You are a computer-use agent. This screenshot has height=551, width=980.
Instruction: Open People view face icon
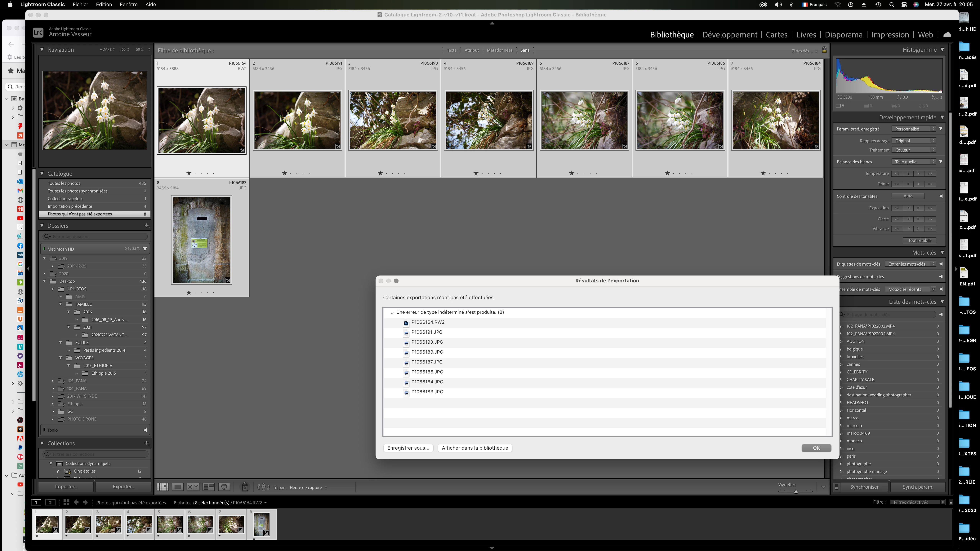(224, 487)
